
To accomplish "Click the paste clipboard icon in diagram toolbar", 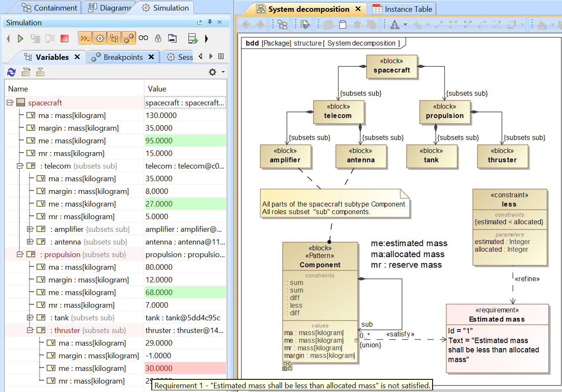I will (343, 25).
